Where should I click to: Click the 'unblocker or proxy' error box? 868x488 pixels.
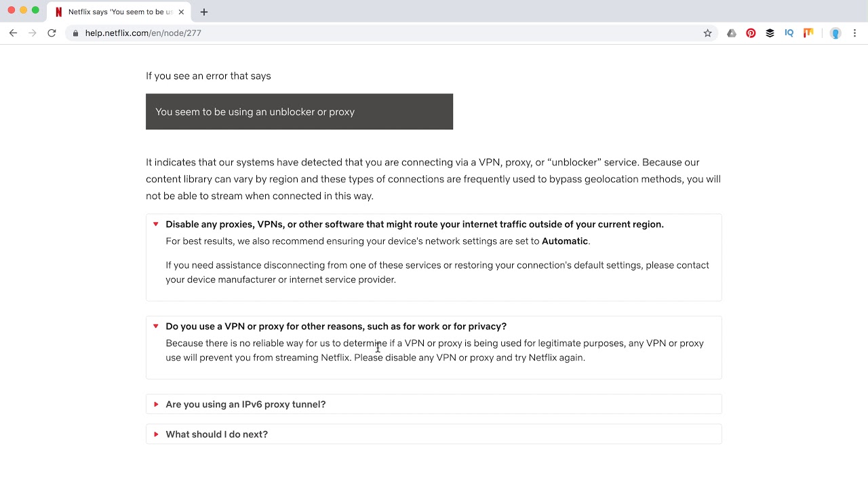[x=299, y=112]
